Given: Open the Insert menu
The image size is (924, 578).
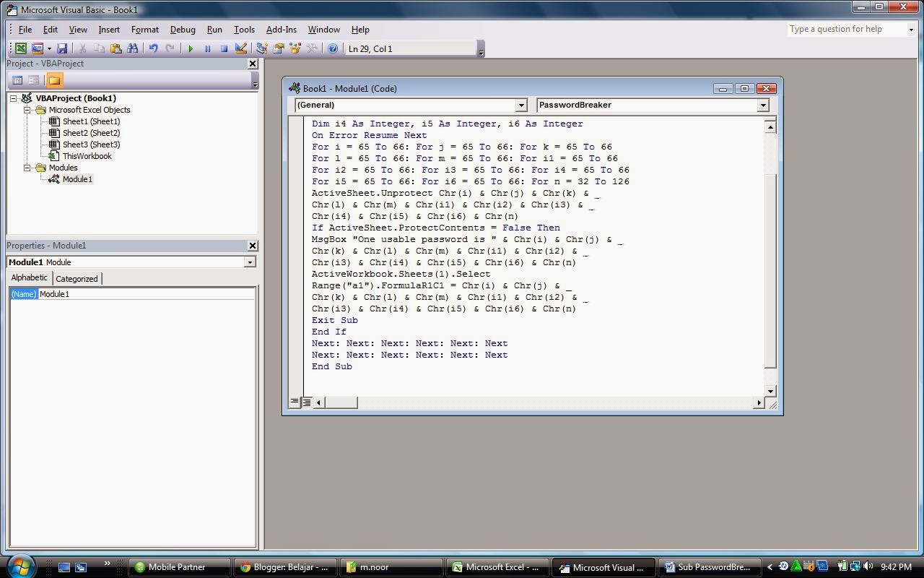Looking at the screenshot, I should point(109,30).
